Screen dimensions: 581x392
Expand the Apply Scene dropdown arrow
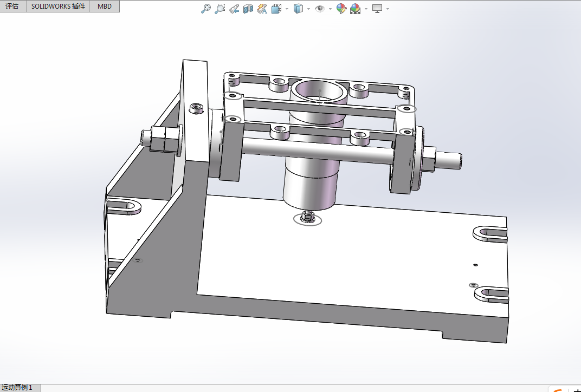coord(366,9)
